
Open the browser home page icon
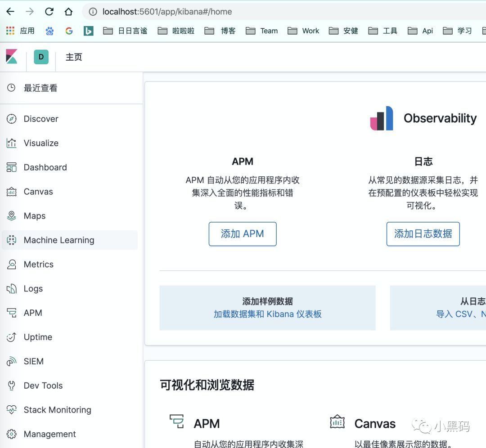click(x=68, y=11)
